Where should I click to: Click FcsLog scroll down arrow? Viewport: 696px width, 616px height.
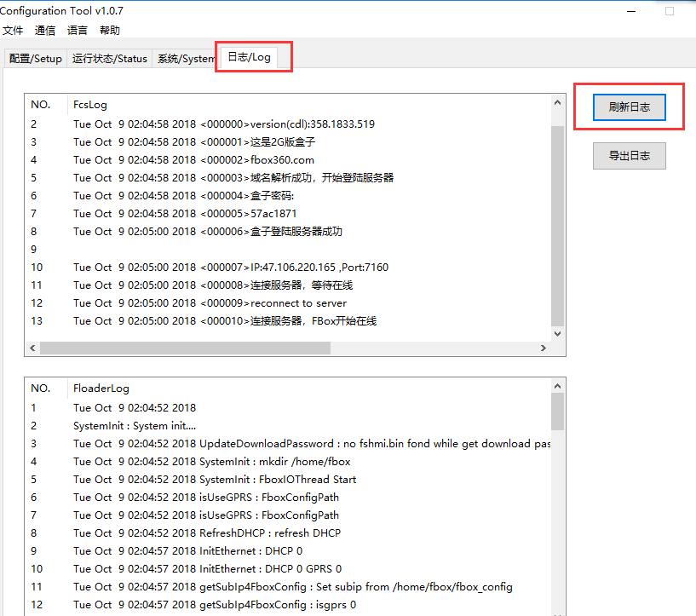point(557,334)
